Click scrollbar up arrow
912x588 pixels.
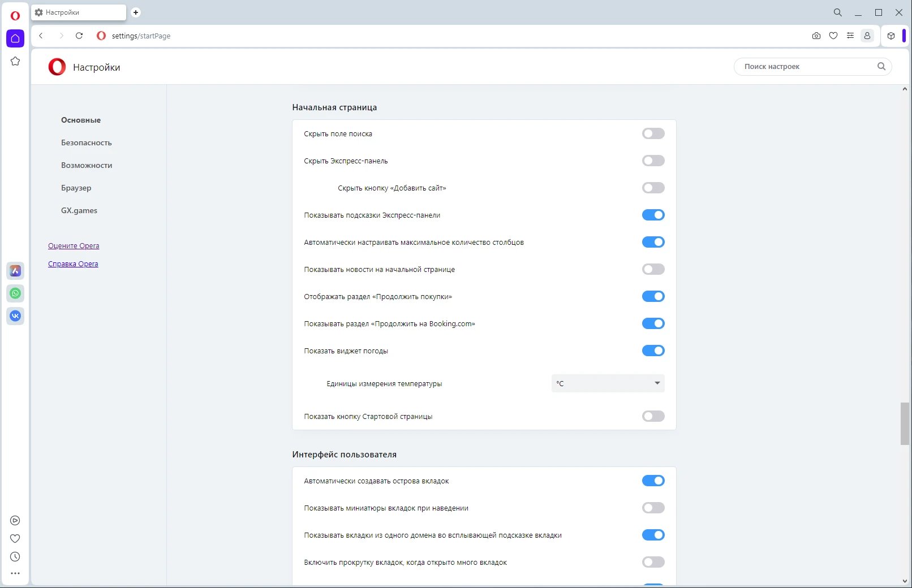[x=905, y=89]
